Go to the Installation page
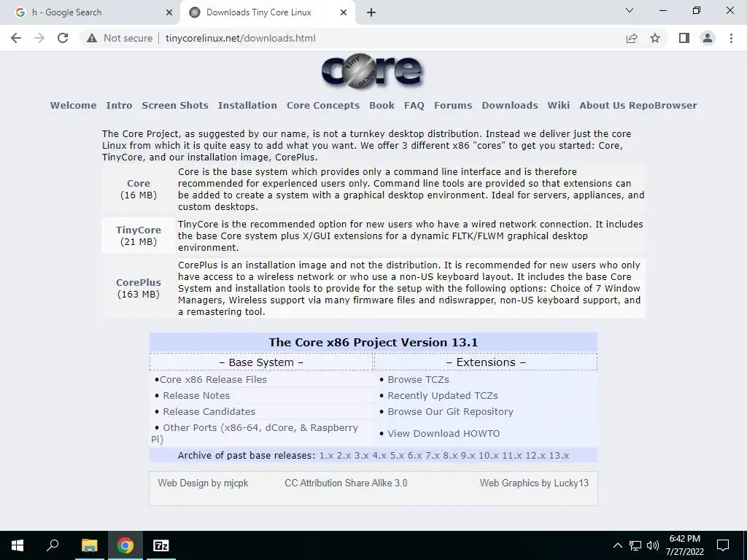This screenshot has width=747, height=560. click(x=247, y=105)
